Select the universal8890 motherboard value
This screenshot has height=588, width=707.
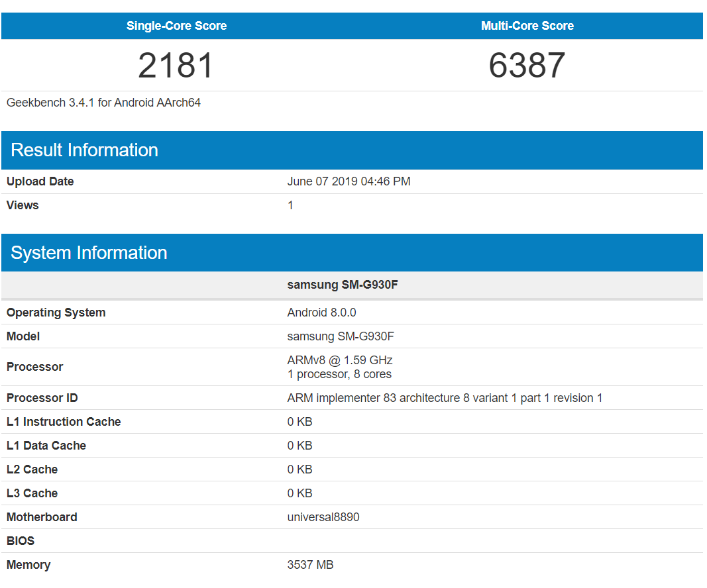tap(323, 517)
